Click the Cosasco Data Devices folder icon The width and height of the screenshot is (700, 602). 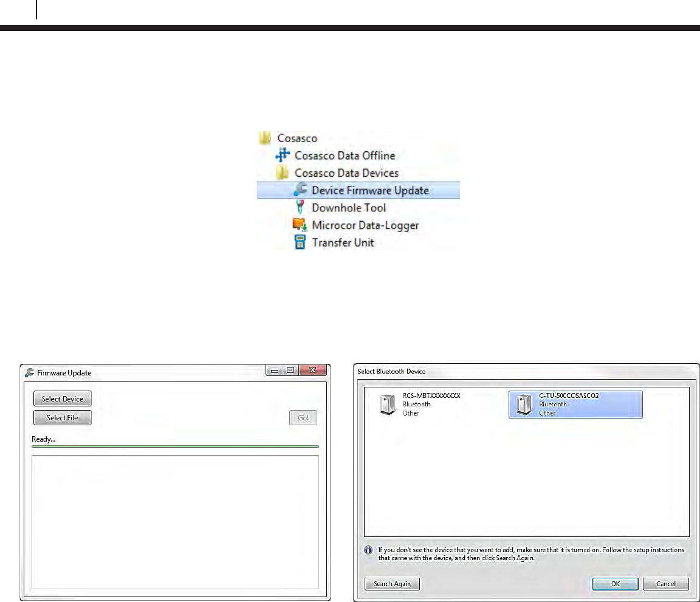[282, 173]
